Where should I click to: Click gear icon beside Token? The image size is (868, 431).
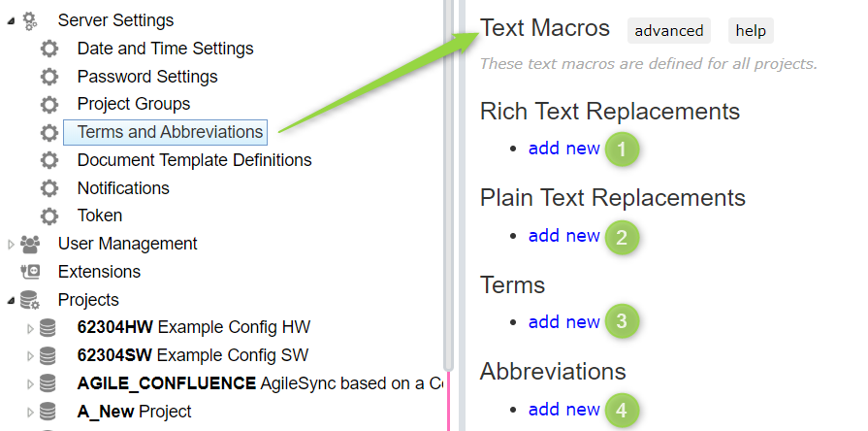49,216
